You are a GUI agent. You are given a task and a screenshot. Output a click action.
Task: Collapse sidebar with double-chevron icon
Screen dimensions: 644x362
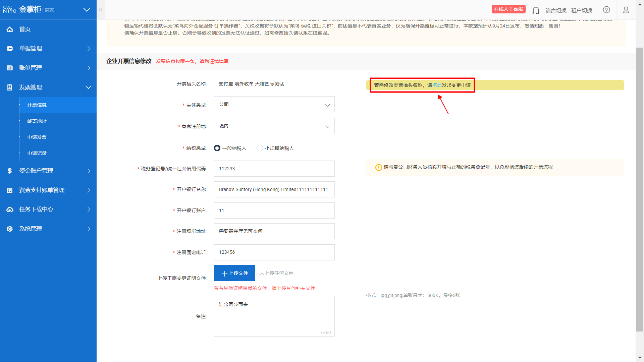point(101,10)
